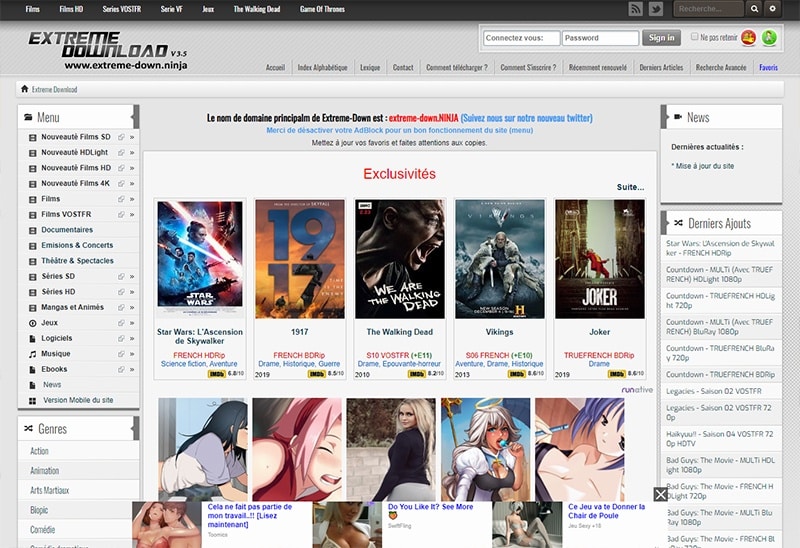Click the green user icon near login
The width and height of the screenshot is (800, 548).
(x=769, y=37)
